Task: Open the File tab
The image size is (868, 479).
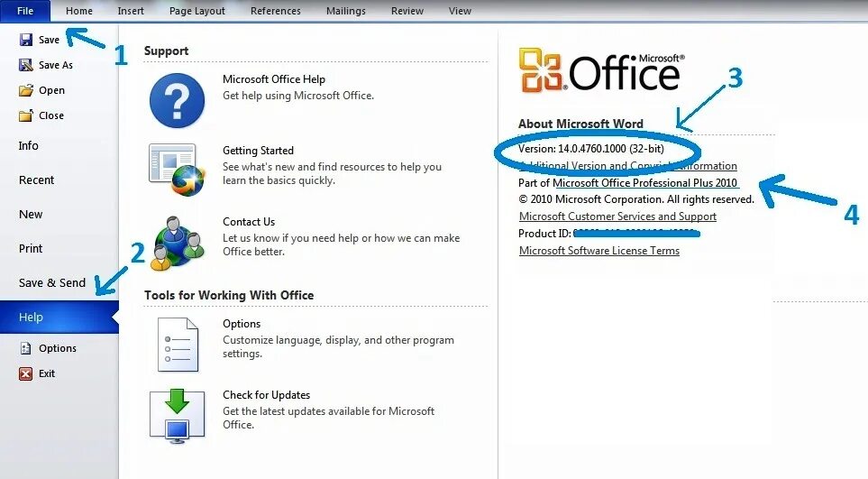Action: 25,11
